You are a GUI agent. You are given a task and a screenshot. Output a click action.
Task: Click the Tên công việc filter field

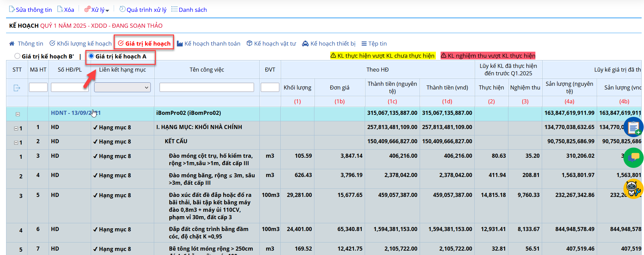(x=206, y=87)
